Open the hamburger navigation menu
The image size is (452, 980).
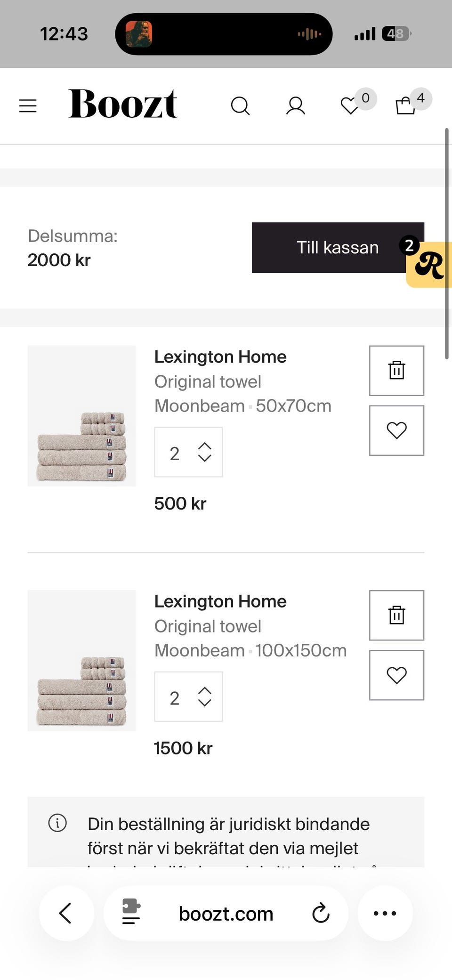click(x=28, y=105)
